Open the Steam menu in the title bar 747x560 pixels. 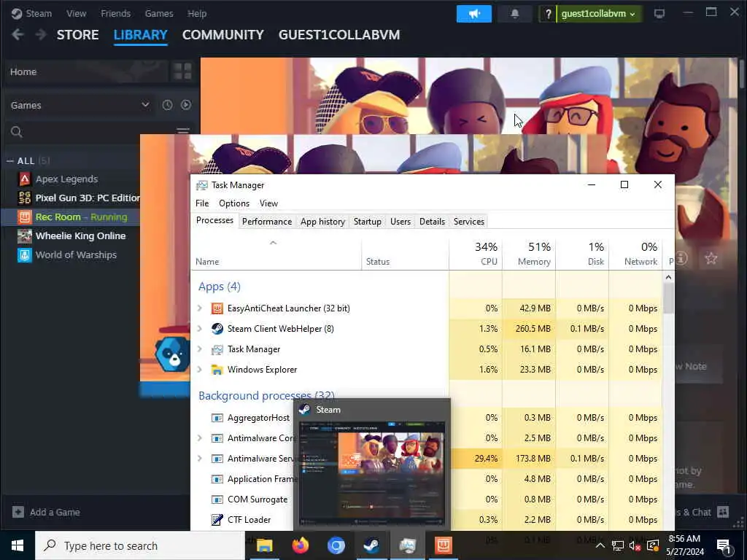[39, 13]
